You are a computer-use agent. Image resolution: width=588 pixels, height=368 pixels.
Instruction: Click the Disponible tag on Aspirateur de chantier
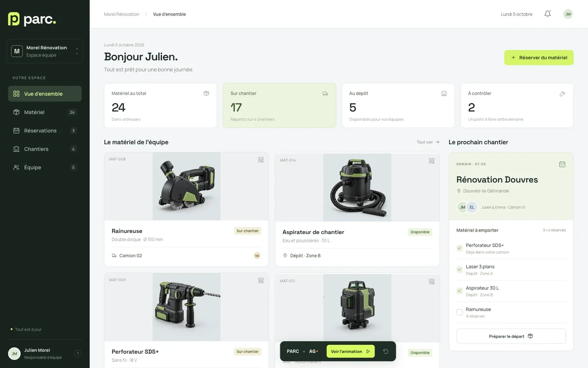pos(420,232)
